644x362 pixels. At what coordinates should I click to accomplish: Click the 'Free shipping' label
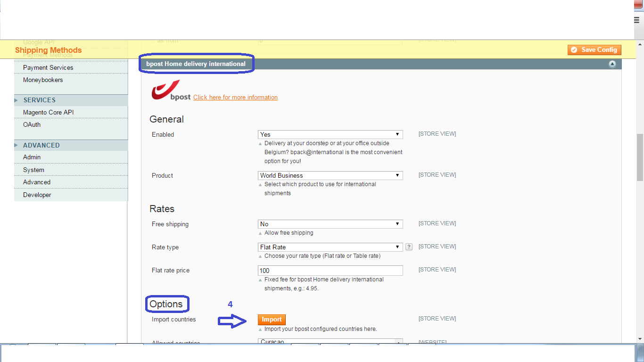[x=170, y=224]
